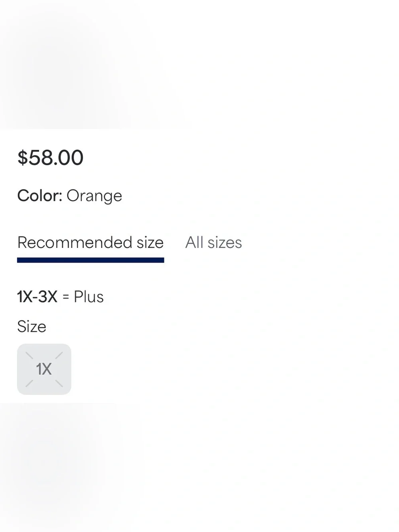Click the dollar sign in the price
The width and height of the screenshot is (399, 532).
point(22,157)
